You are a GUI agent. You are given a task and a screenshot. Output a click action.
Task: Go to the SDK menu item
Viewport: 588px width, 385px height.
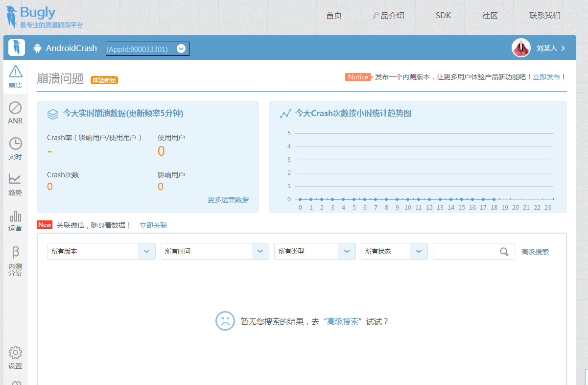(443, 16)
